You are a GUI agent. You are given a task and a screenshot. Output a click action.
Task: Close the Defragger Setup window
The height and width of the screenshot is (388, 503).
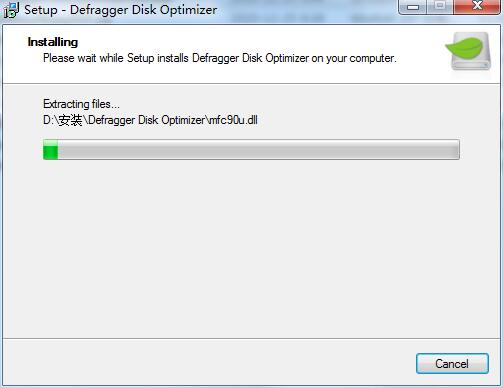tap(477, 6)
